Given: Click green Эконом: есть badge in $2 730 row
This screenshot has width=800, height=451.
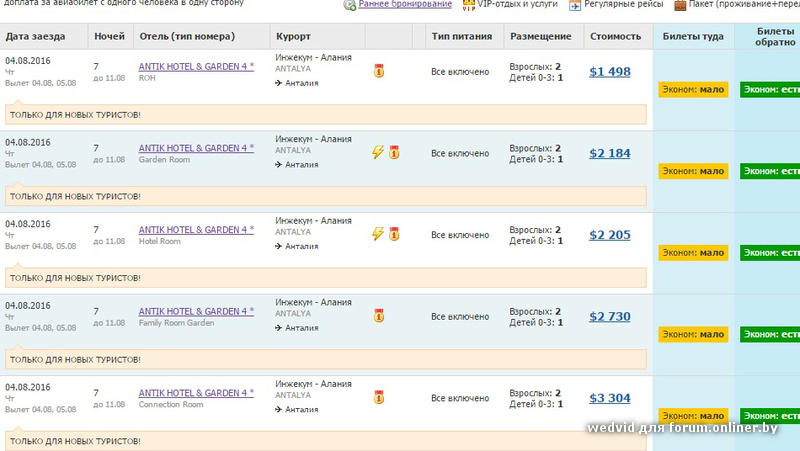Looking at the screenshot, I should (x=770, y=334).
